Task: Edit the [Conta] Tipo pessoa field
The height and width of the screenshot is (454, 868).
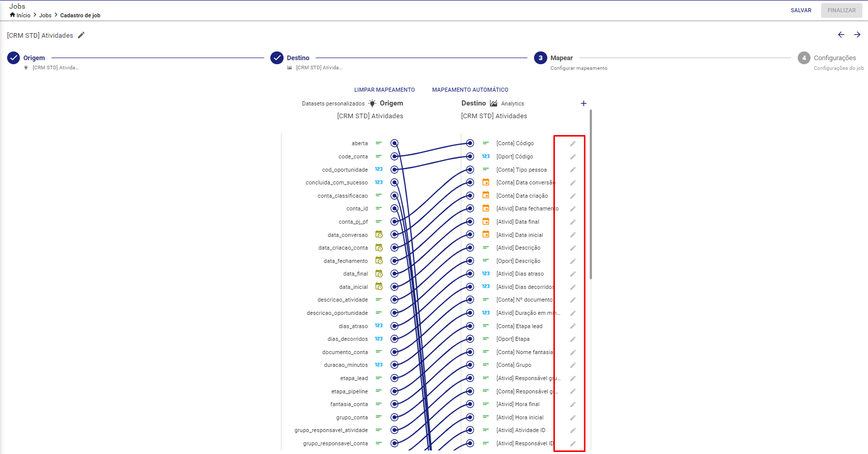Action: point(573,170)
